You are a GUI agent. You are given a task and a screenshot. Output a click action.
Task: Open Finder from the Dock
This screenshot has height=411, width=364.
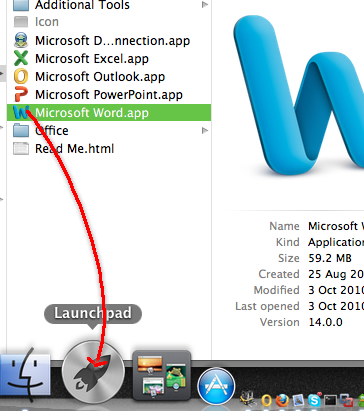point(25,374)
